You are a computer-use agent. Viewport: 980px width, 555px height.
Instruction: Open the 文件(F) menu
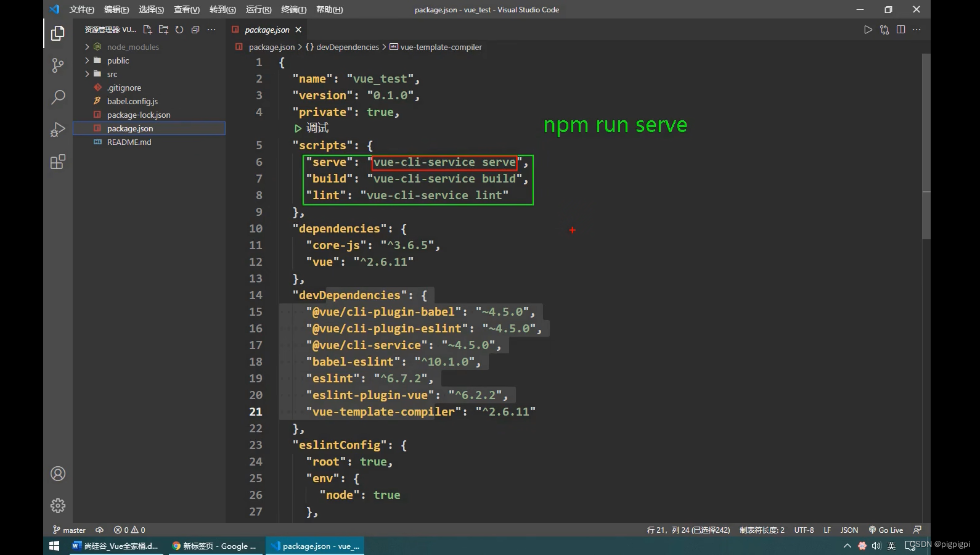81,9
